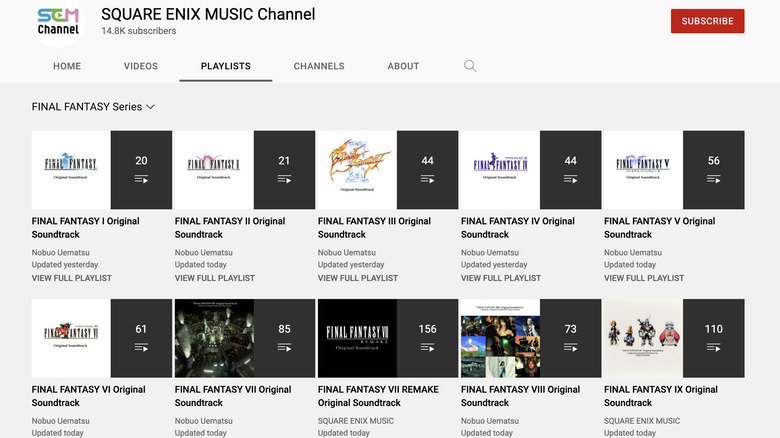
Task: Click Nobuo Uematsu under FINAL FANTASY I
Action: tap(61, 252)
